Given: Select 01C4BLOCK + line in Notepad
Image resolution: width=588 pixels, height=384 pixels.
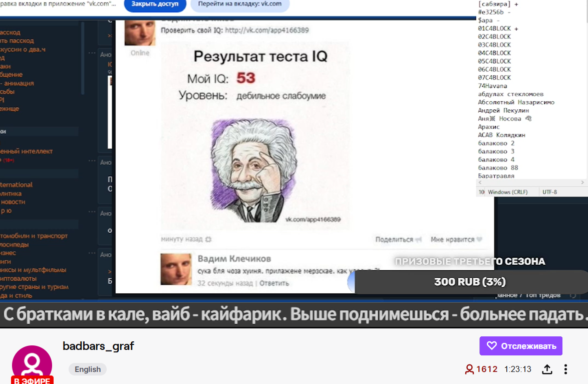Looking at the screenshot, I should coord(498,29).
